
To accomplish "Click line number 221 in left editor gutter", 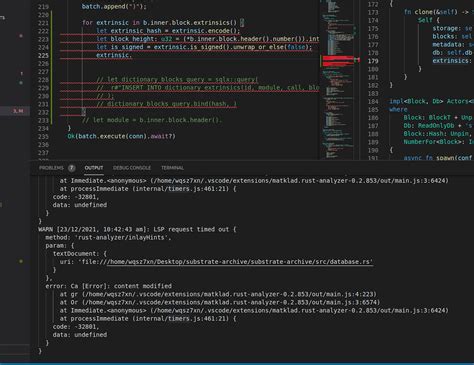I will 43,23.
